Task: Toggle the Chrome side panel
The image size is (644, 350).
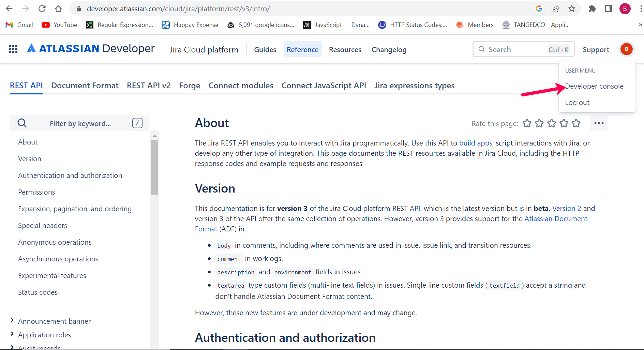Action: click(609, 9)
